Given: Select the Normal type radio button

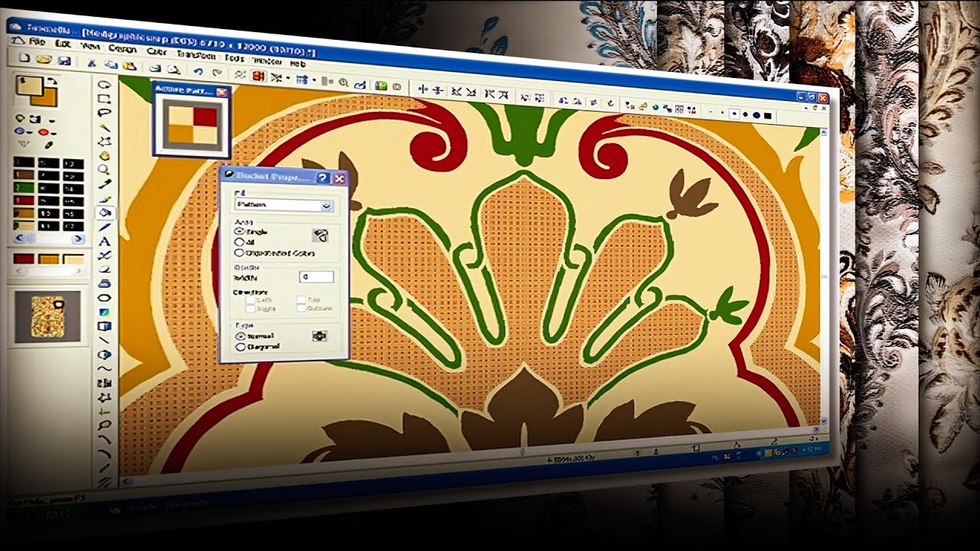Looking at the screenshot, I should point(240,335).
